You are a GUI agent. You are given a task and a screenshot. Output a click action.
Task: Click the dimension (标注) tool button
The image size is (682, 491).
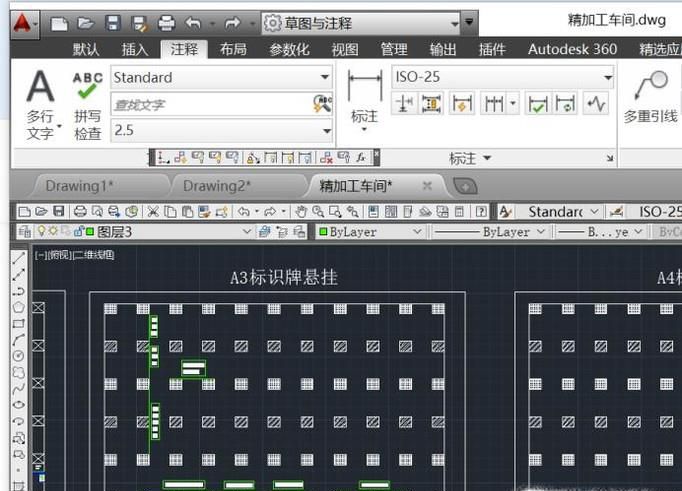[x=364, y=98]
